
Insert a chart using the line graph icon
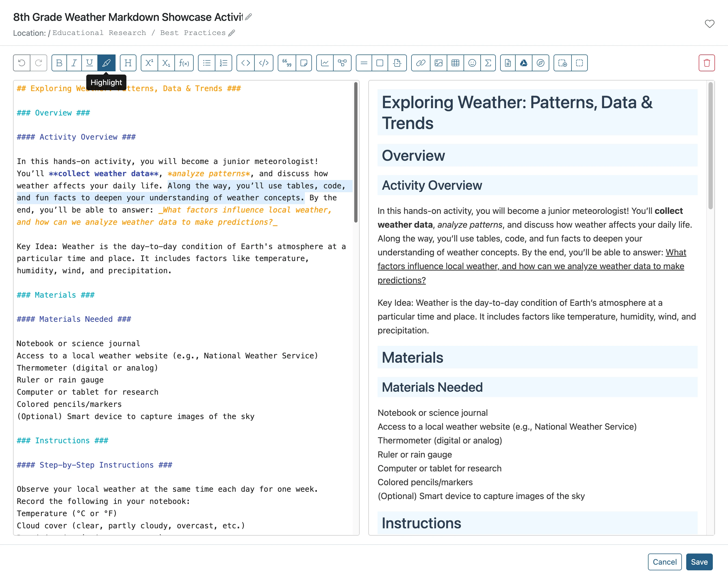[325, 63]
